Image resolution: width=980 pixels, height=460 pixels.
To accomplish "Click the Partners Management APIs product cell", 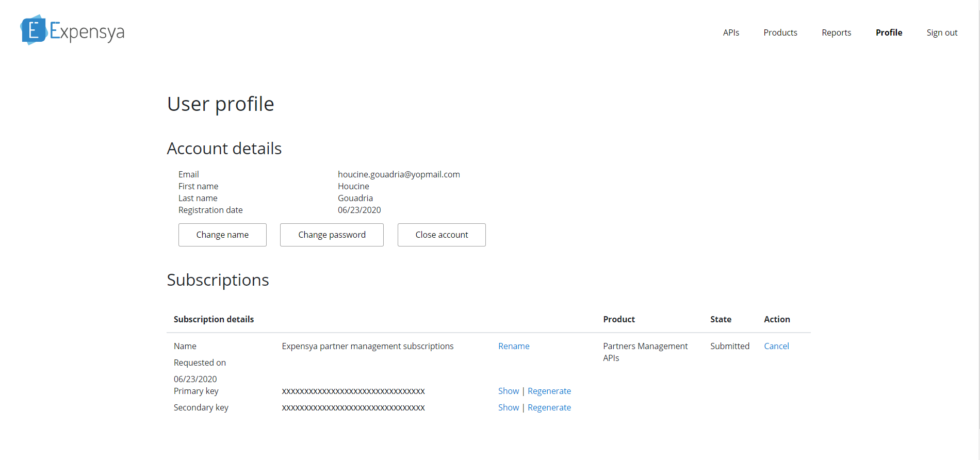I will 645,352.
